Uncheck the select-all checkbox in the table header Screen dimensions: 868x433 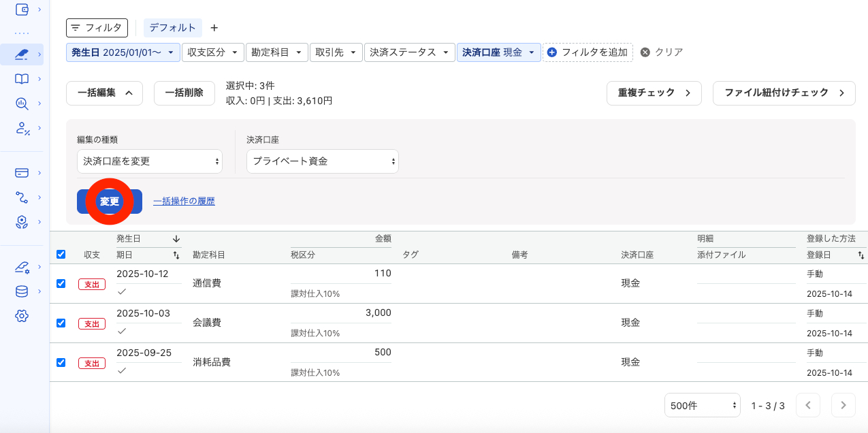[x=61, y=254]
